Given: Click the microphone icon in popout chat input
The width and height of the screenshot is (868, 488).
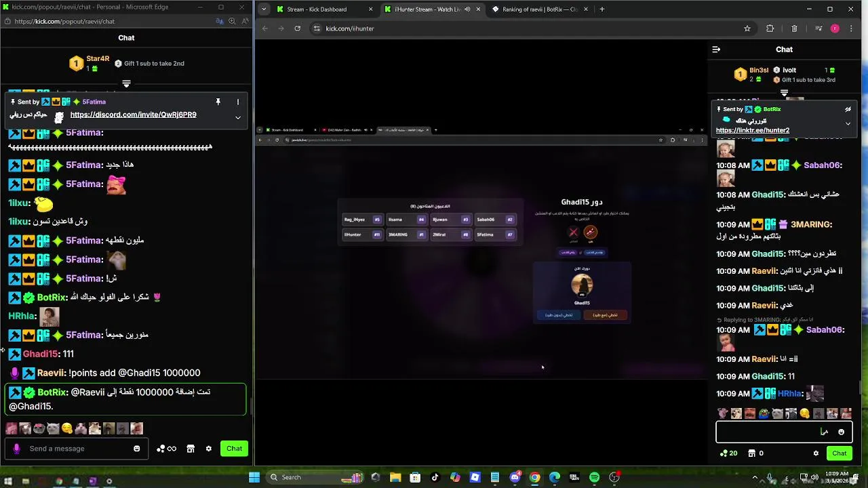Looking at the screenshot, I should (x=17, y=449).
